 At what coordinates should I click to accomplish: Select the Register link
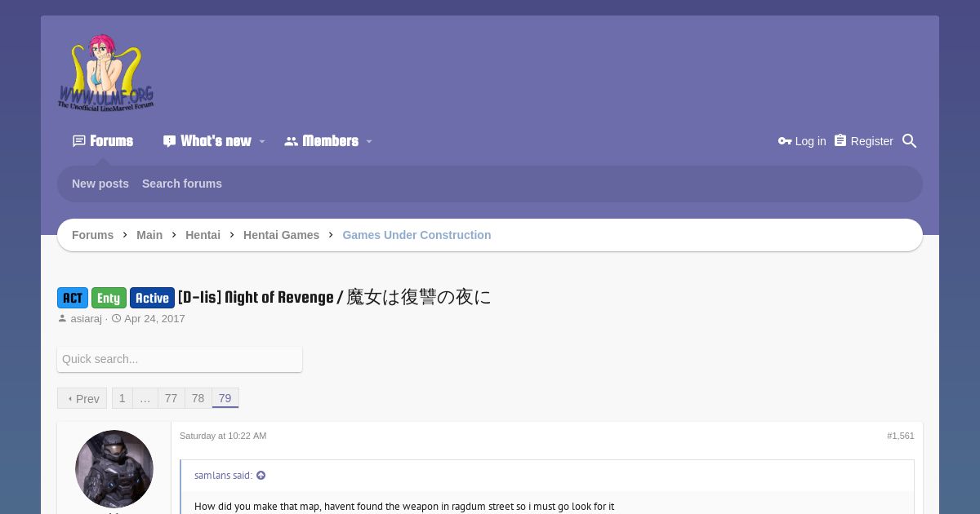coord(864,141)
